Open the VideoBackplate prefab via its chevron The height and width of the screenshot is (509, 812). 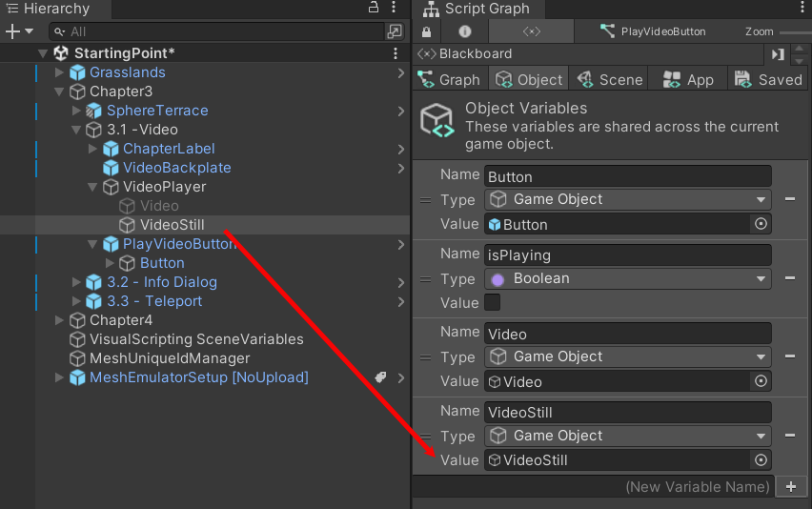tap(401, 169)
